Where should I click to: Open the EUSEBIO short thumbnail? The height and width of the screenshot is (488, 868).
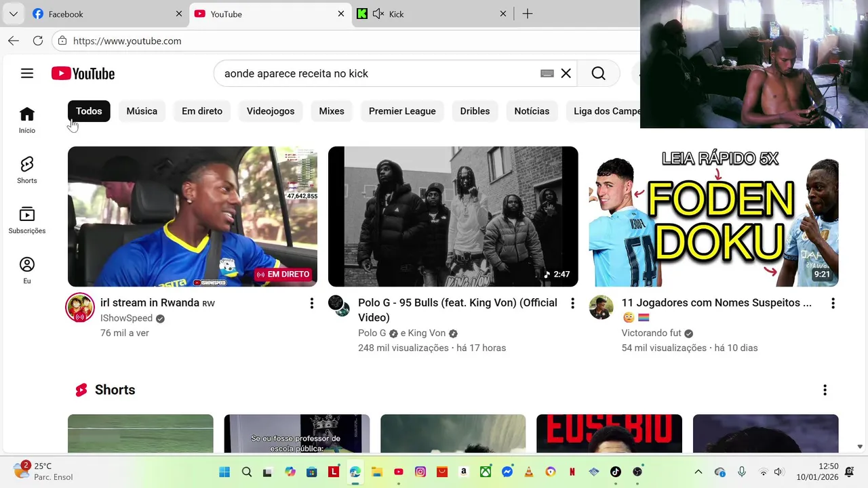pos(609,434)
